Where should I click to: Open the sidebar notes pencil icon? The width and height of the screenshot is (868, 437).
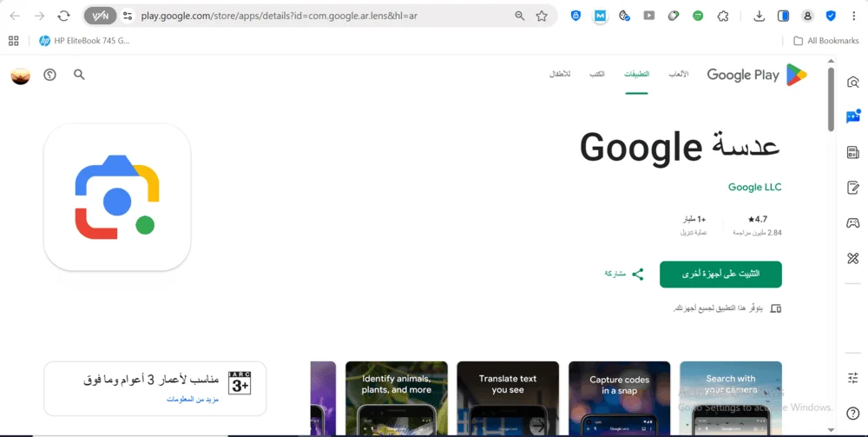(x=853, y=188)
